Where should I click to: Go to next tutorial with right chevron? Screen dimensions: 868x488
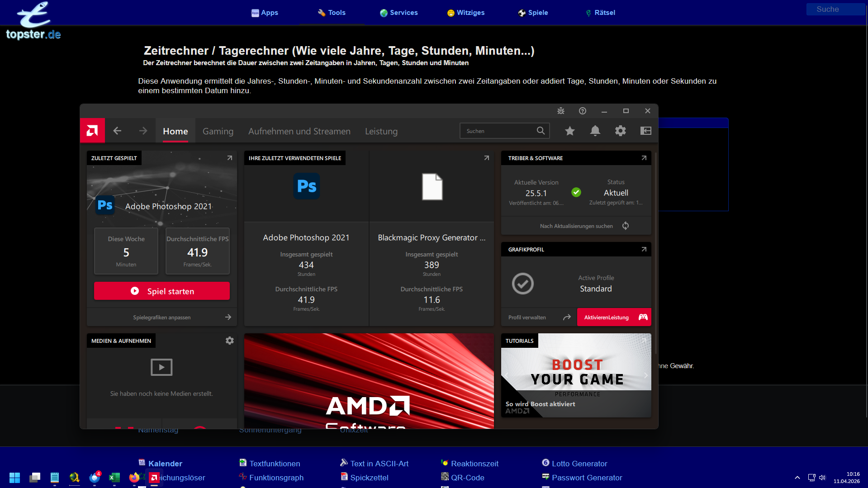coord(646,375)
